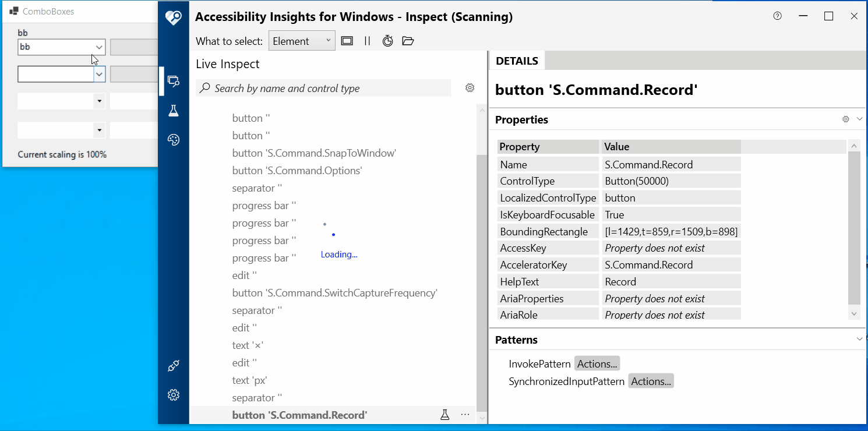Open the 'bb' combo box dropdown arrow
Viewport: 868px width, 431px height.
pos(99,47)
